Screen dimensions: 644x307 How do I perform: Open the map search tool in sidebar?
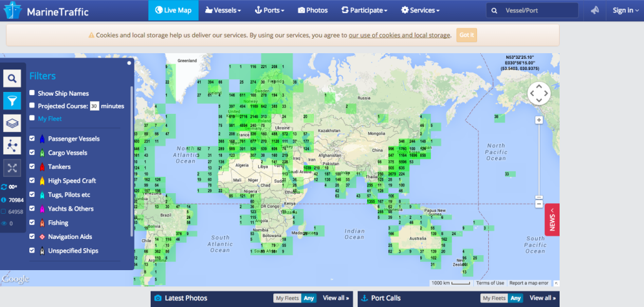pyautogui.click(x=13, y=78)
